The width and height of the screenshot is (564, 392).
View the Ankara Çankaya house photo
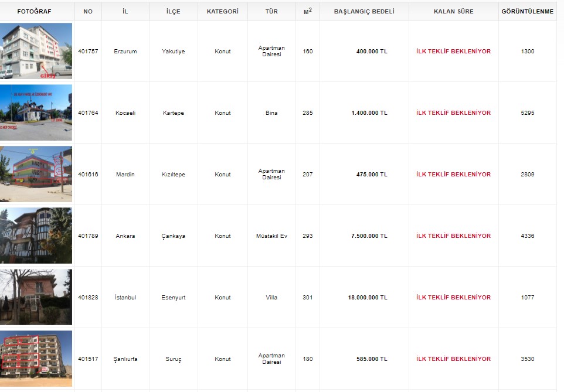pos(36,236)
